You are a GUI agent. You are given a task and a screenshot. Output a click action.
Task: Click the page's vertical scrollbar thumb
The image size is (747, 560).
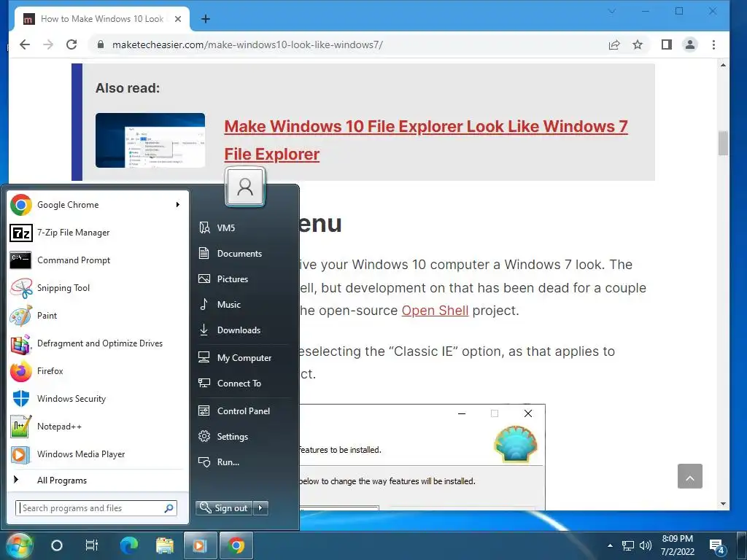(x=723, y=143)
